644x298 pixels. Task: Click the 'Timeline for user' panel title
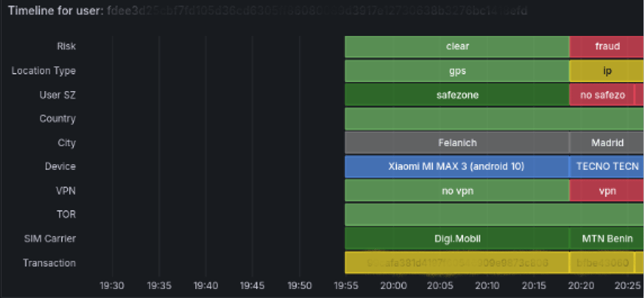(56, 11)
